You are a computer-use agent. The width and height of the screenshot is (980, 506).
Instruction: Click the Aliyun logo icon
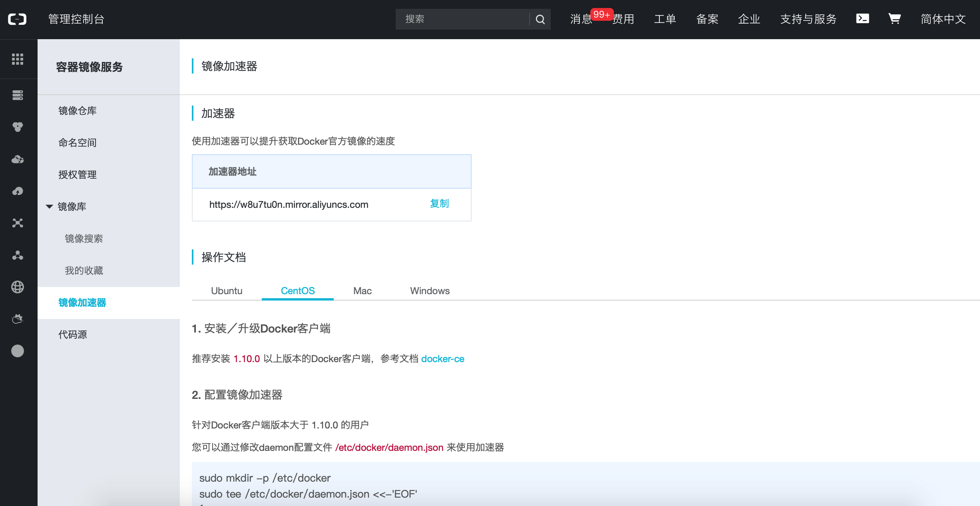coord(17,19)
